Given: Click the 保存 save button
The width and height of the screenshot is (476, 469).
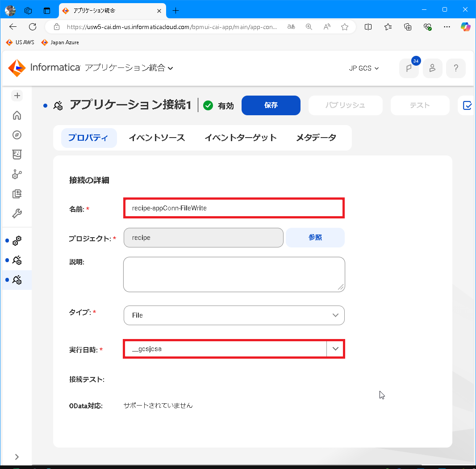Looking at the screenshot, I should (271, 105).
